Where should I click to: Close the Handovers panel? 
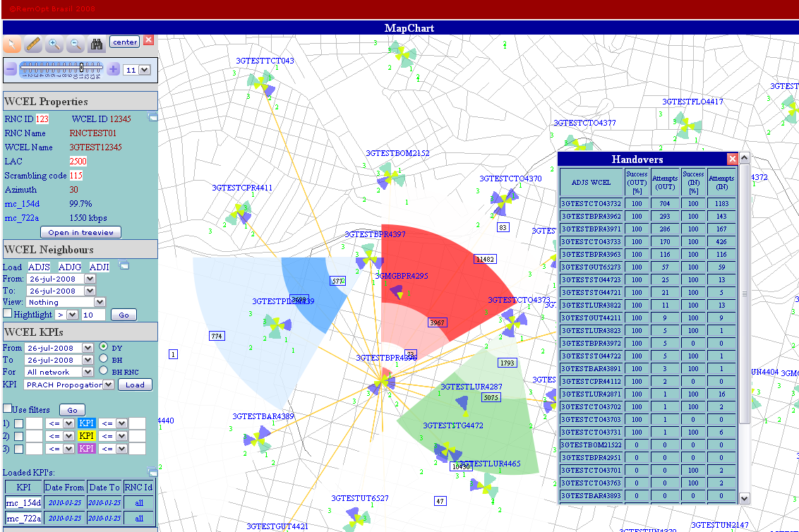click(x=732, y=159)
